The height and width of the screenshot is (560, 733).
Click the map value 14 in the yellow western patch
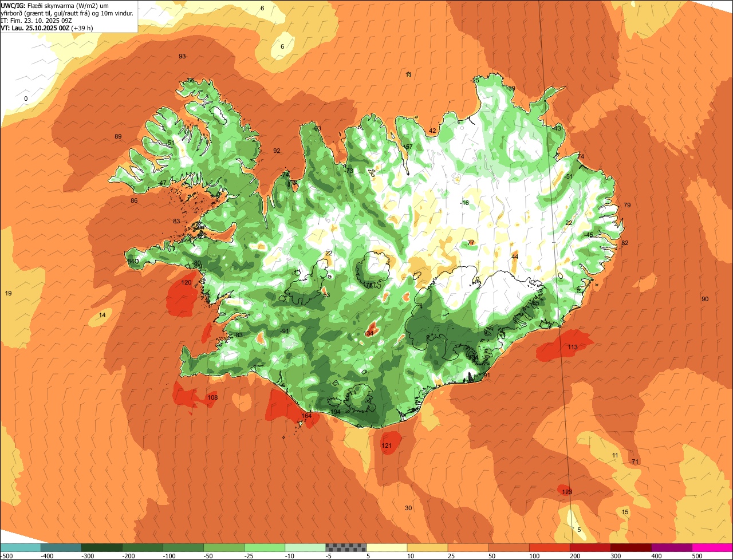point(102,315)
